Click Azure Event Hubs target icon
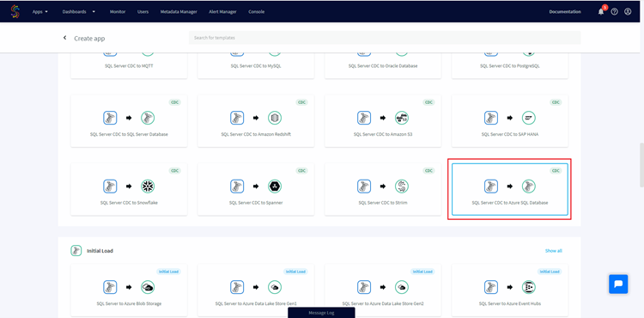The height and width of the screenshot is (318, 644). click(529, 287)
